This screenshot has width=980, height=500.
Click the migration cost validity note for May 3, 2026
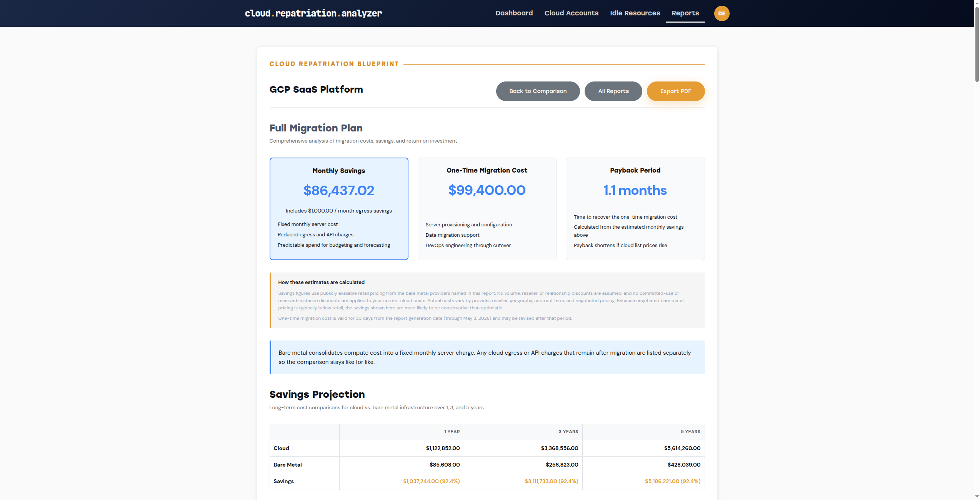tap(425, 318)
